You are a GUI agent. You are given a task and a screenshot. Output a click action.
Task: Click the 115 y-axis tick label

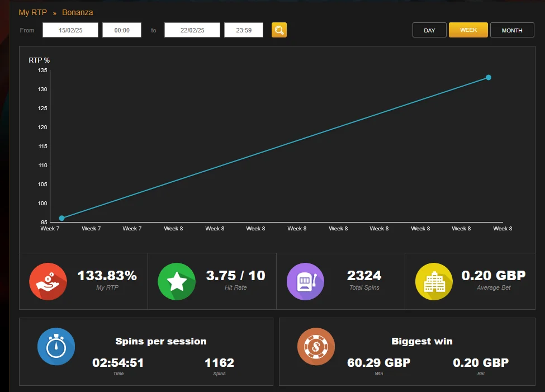[42, 146]
